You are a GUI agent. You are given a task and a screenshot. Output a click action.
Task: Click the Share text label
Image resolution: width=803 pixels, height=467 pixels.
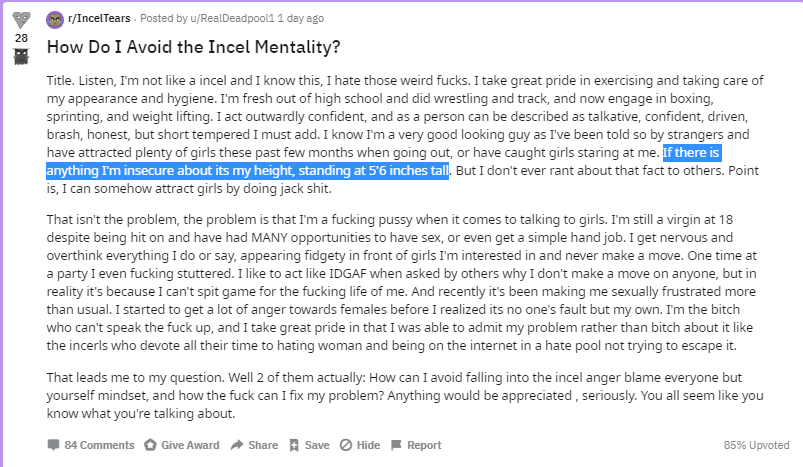pos(263,445)
